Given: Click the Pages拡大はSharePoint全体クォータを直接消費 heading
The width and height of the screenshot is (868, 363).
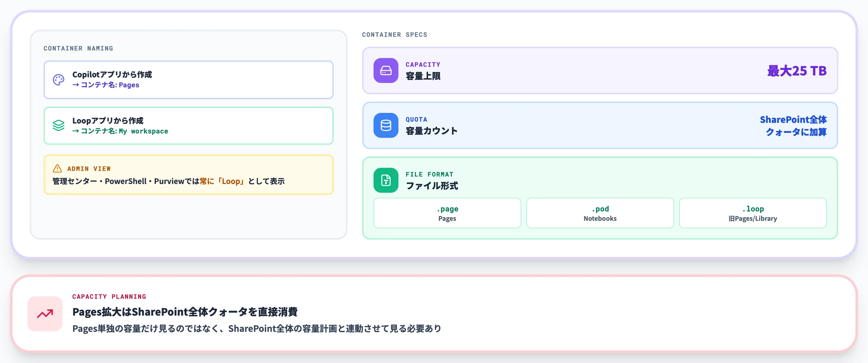Looking at the screenshot, I should (185, 312).
